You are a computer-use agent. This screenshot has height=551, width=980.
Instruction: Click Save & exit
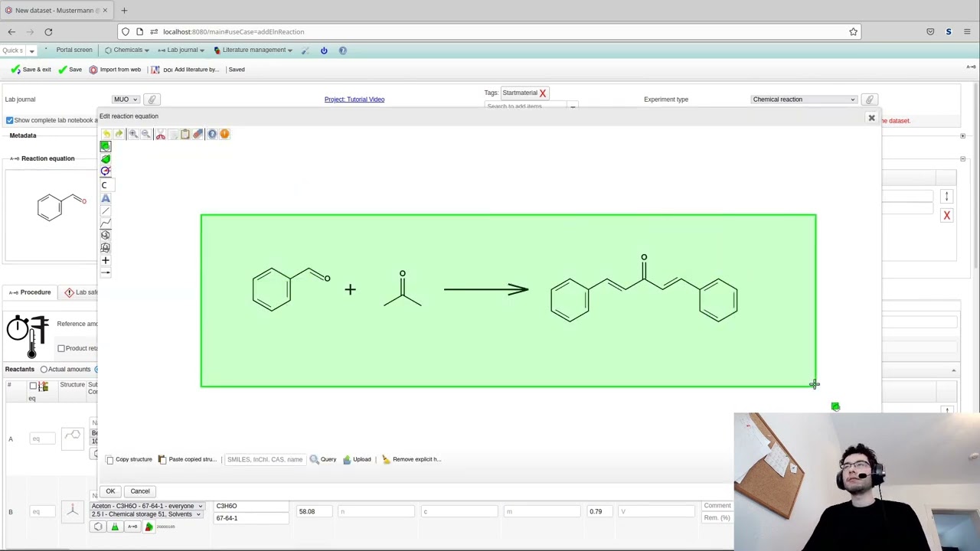[31, 70]
